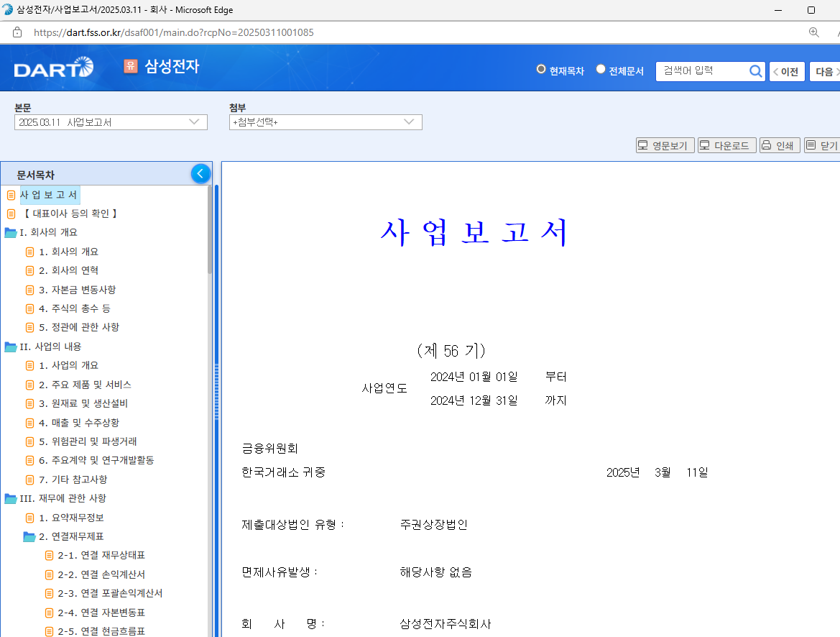This screenshot has height=637, width=840.
Task: Click document icon beside 1. 회사의 개요
Action: click(x=30, y=252)
